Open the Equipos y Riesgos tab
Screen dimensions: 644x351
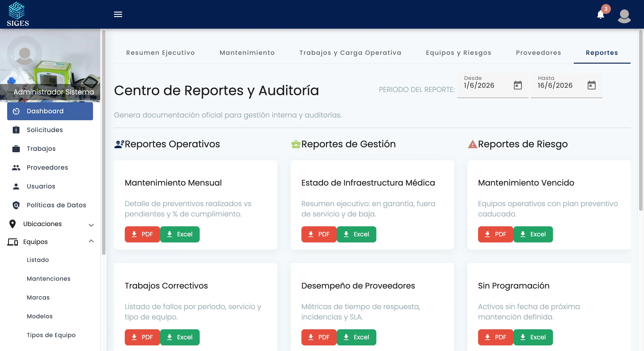(x=458, y=53)
